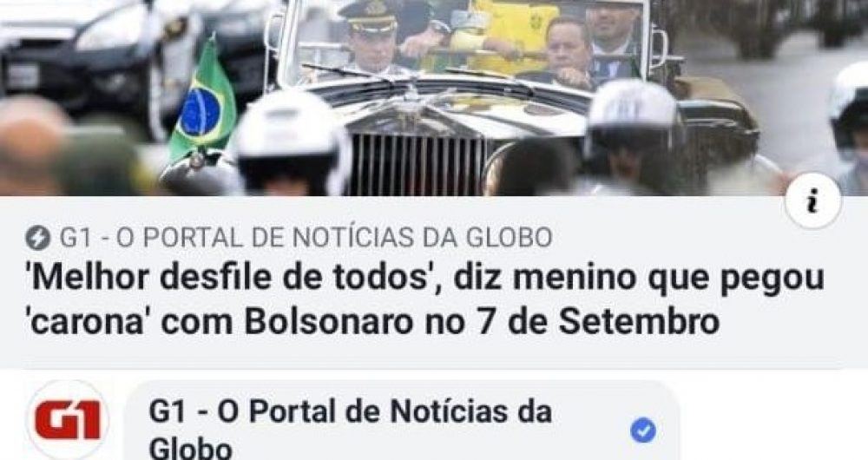Click the white motorcycle helmet left of the grille

point(291,143)
